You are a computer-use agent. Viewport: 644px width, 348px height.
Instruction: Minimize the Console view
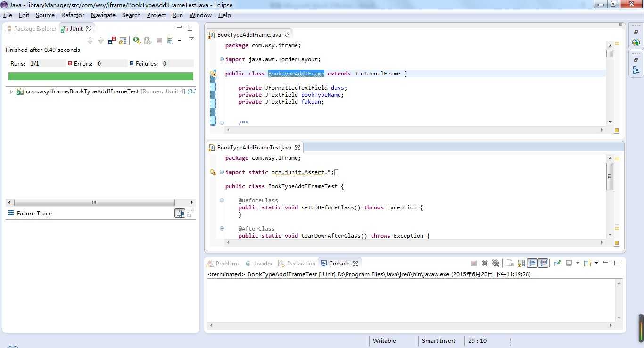pyautogui.click(x=606, y=263)
